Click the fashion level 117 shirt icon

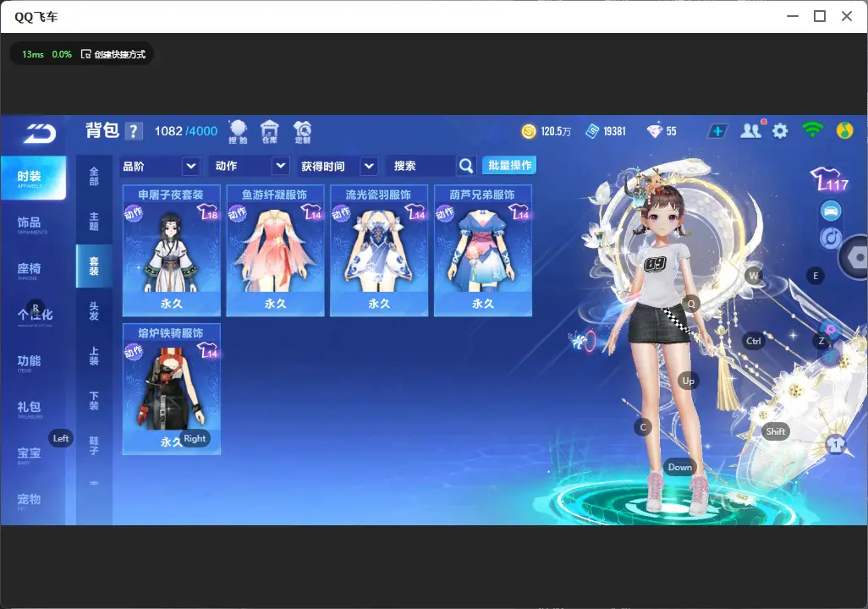[x=829, y=178]
